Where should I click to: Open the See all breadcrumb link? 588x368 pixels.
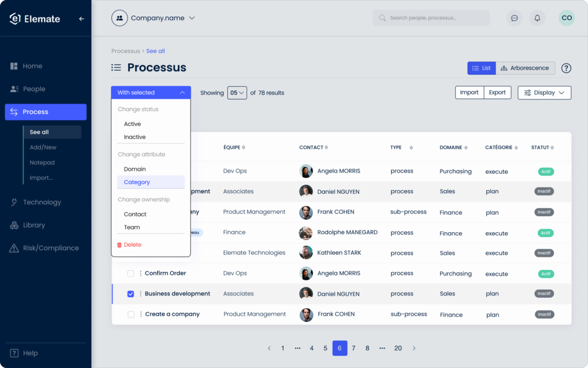click(x=155, y=51)
